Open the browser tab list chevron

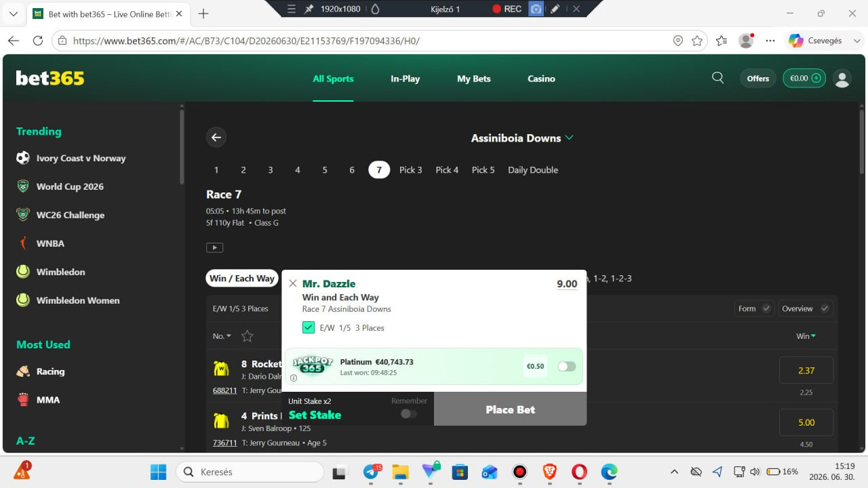tap(14, 13)
